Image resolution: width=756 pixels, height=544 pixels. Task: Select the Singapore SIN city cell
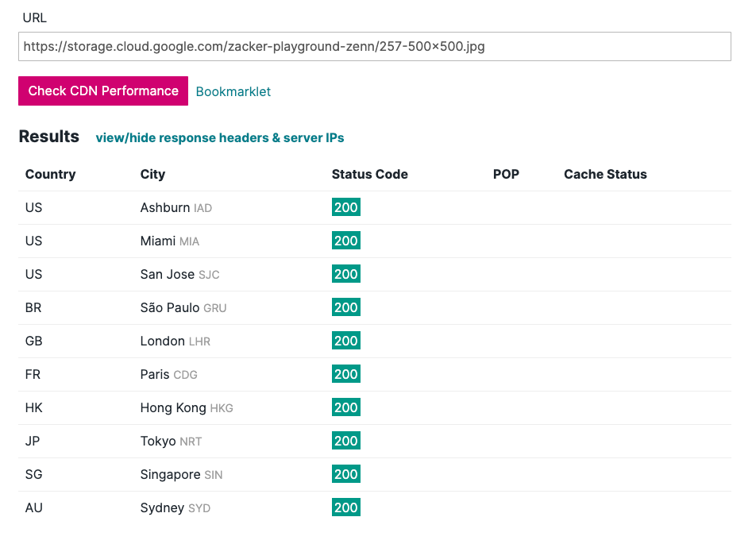click(x=181, y=475)
